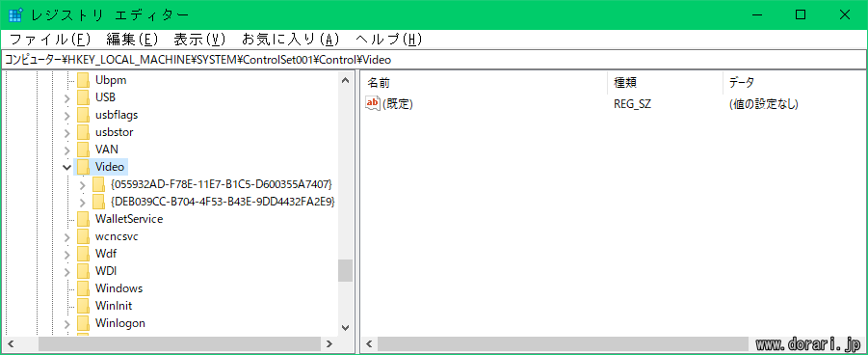Viewport: 868px width, 355px height.
Task: Click the (値の設定なし) data cell
Action: [x=763, y=104]
